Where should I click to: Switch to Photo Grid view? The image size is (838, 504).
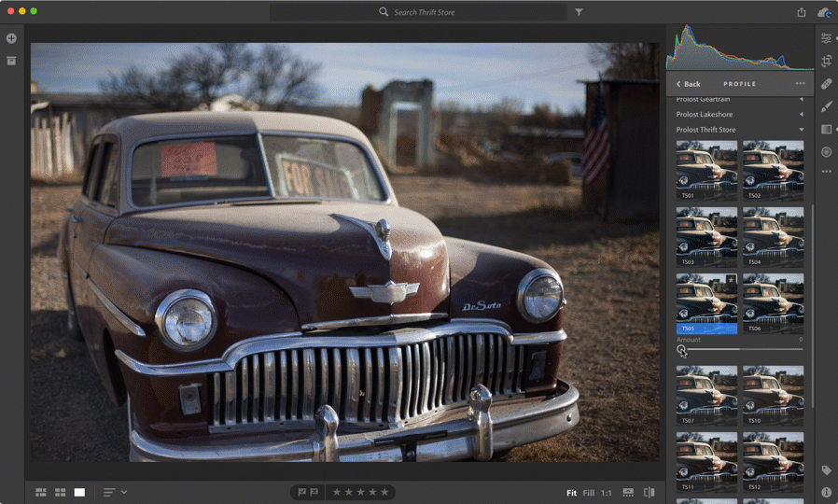click(x=41, y=492)
